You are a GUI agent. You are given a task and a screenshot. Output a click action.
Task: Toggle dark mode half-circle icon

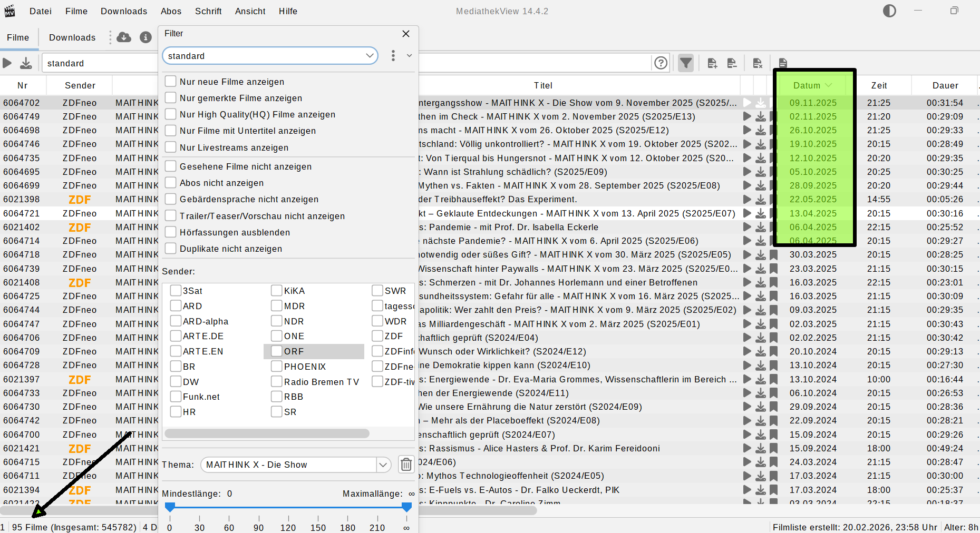889,11
